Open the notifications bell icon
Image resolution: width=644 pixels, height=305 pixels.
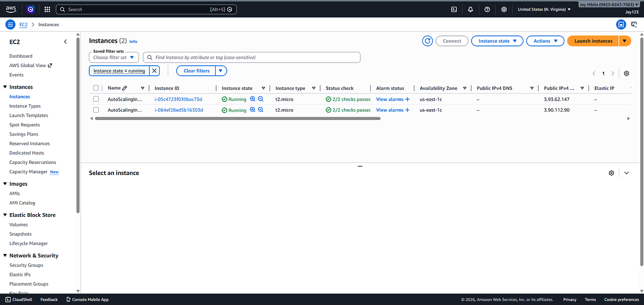[470, 9]
